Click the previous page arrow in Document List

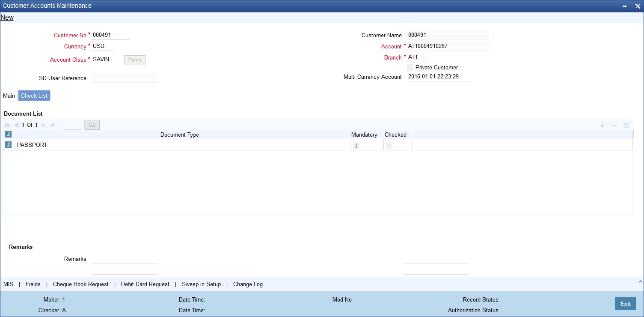[x=16, y=125]
